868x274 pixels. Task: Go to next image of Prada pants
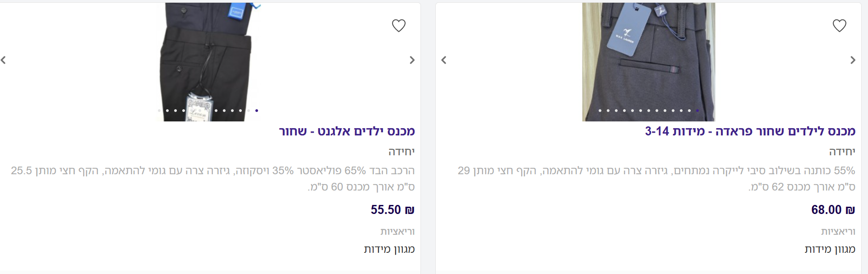click(853, 60)
